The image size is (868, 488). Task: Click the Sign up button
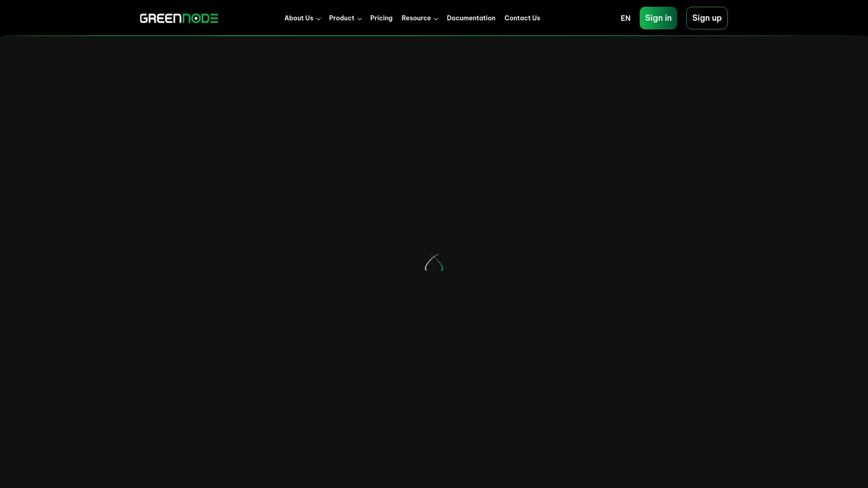pos(707,18)
